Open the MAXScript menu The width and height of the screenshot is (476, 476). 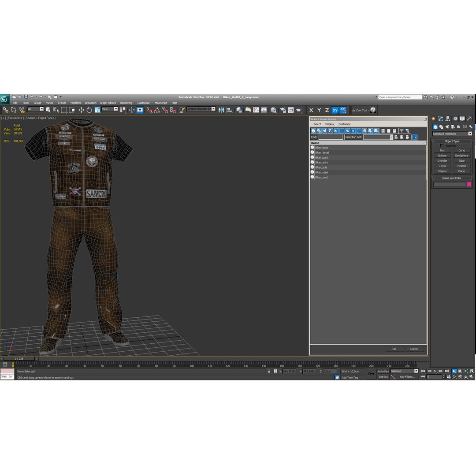[160, 103]
